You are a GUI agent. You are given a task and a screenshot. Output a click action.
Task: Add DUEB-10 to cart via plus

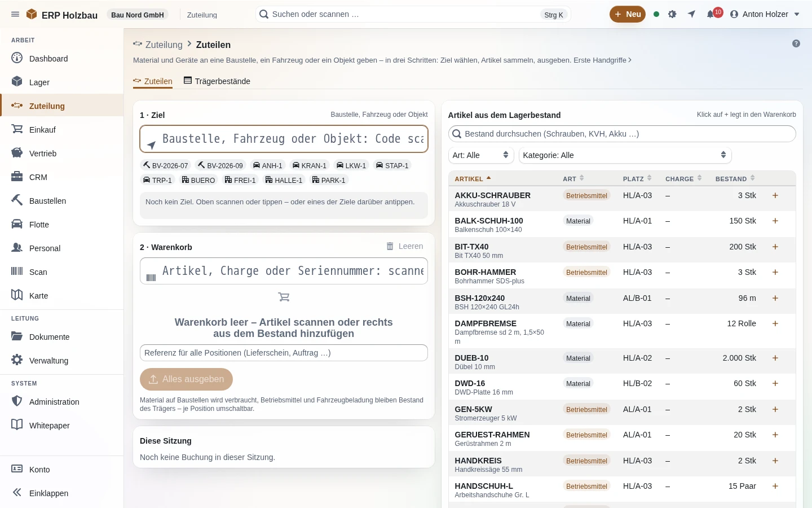[x=775, y=358]
